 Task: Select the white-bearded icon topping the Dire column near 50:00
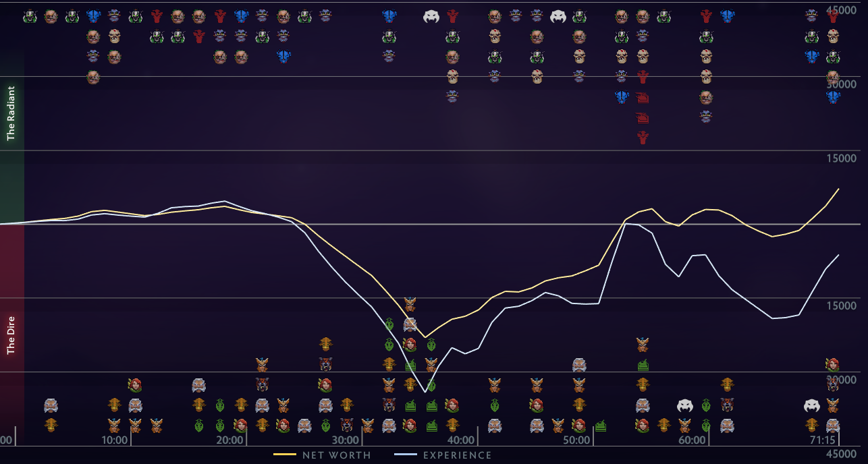point(579,365)
